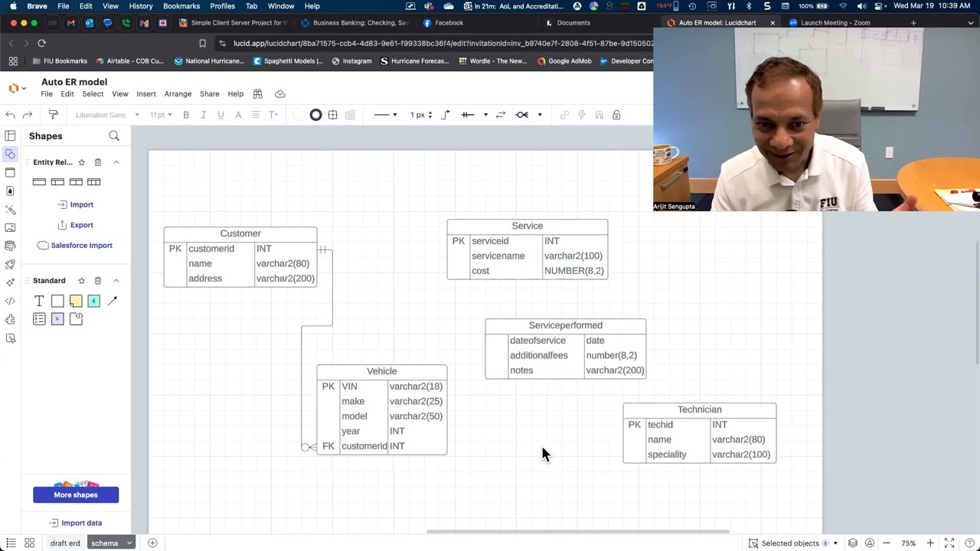Remove the Entity Relationship library via trash

(98, 162)
